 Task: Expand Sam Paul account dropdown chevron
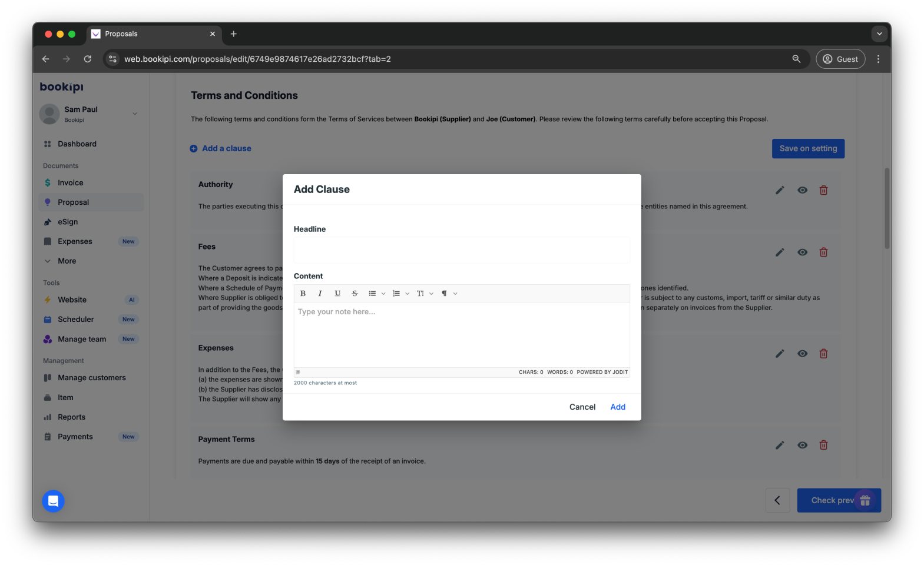coord(135,114)
